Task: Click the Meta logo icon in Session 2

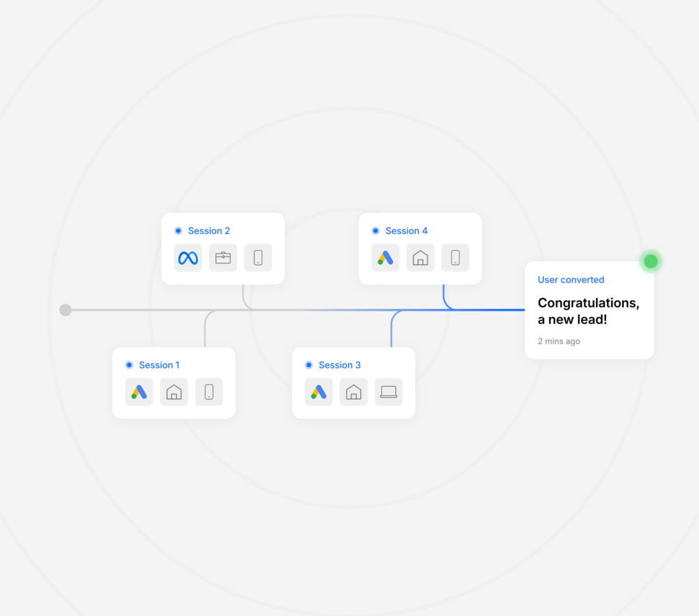Action: pyautogui.click(x=188, y=258)
